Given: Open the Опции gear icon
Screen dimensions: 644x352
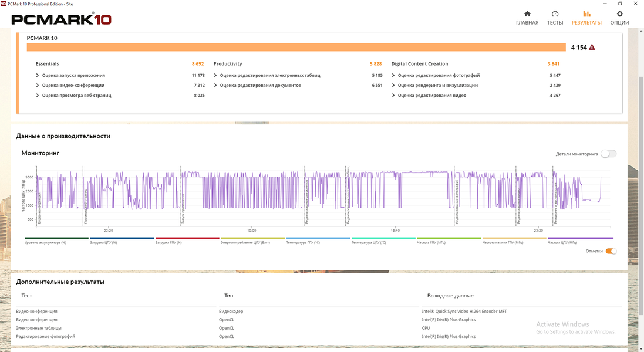Looking at the screenshot, I should click(619, 14).
